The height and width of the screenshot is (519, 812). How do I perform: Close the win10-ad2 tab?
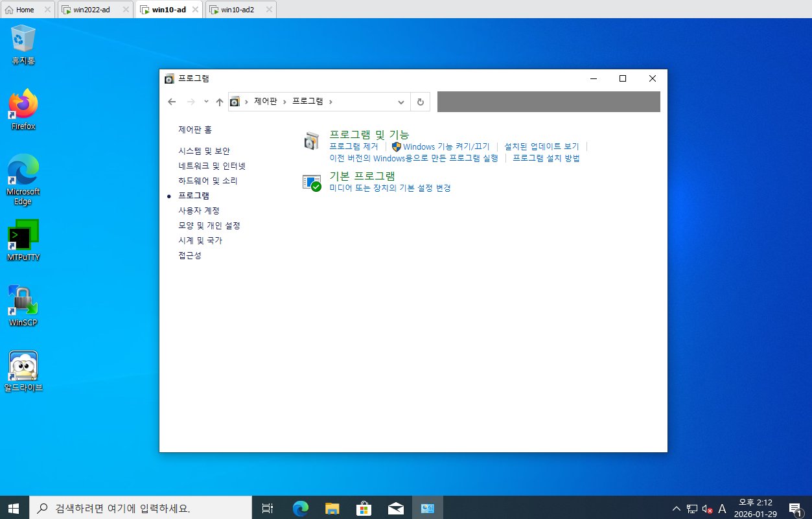coord(268,10)
